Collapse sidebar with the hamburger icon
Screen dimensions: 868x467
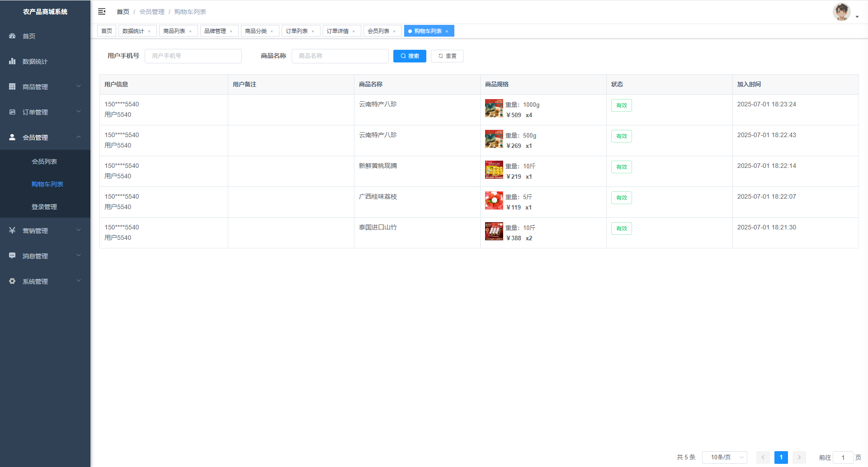pyautogui.click(x=102, y=11)
